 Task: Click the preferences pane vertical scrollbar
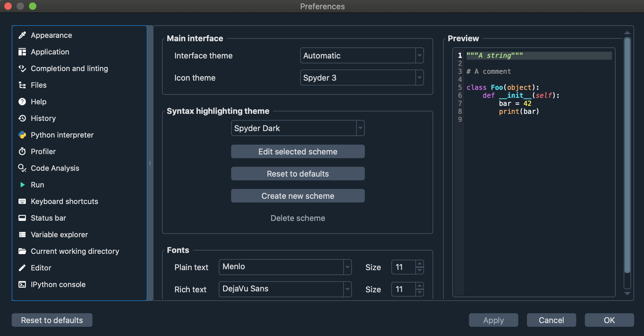627,154
